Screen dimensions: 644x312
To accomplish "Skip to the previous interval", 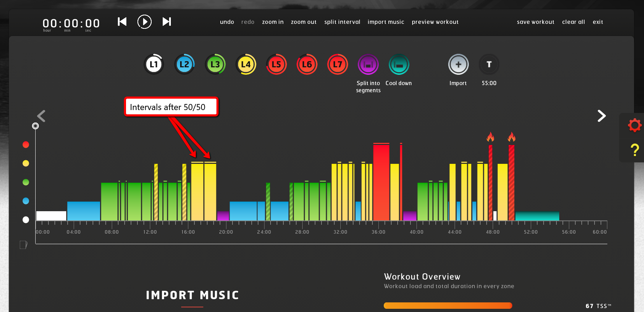I will tap(122, 22).
